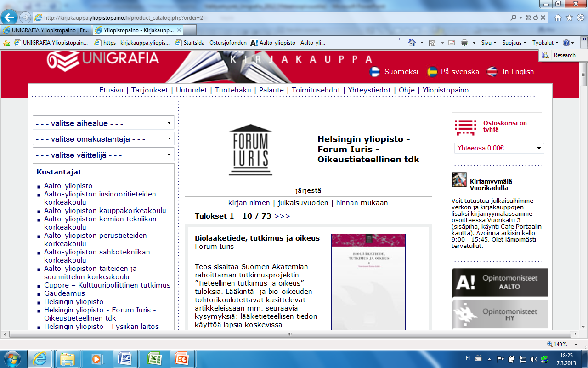Click the add-to-favorites-bar star icon
Screen dimensions: 588x368
coord(6,42)
